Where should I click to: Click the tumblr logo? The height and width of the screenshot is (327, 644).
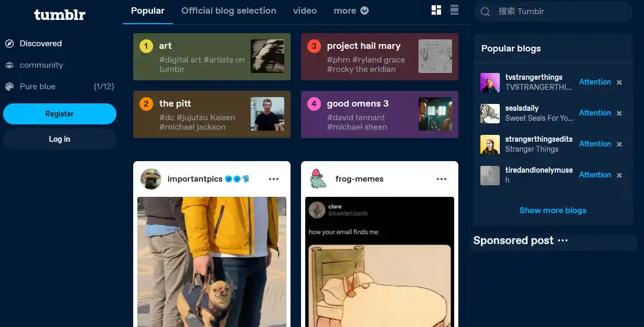click(59, 15)
